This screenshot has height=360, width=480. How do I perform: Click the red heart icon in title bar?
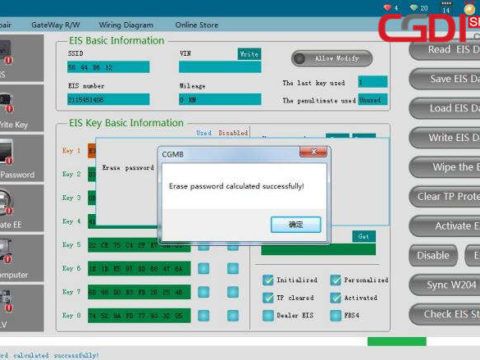pos(387,7)
